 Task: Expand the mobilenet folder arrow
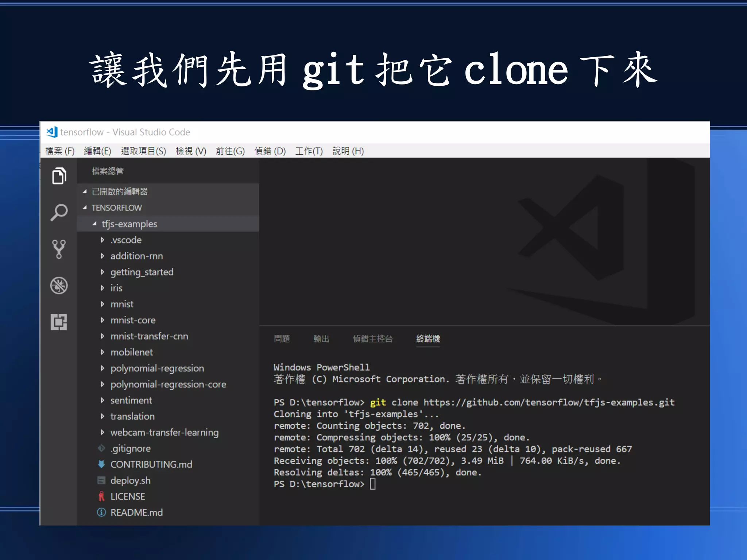[x=102, y=352]
